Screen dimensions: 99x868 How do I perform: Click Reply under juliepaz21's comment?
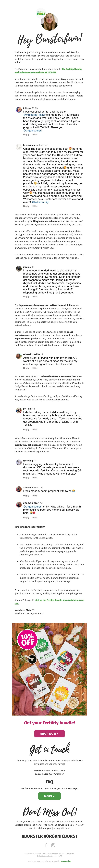(26, 134)
